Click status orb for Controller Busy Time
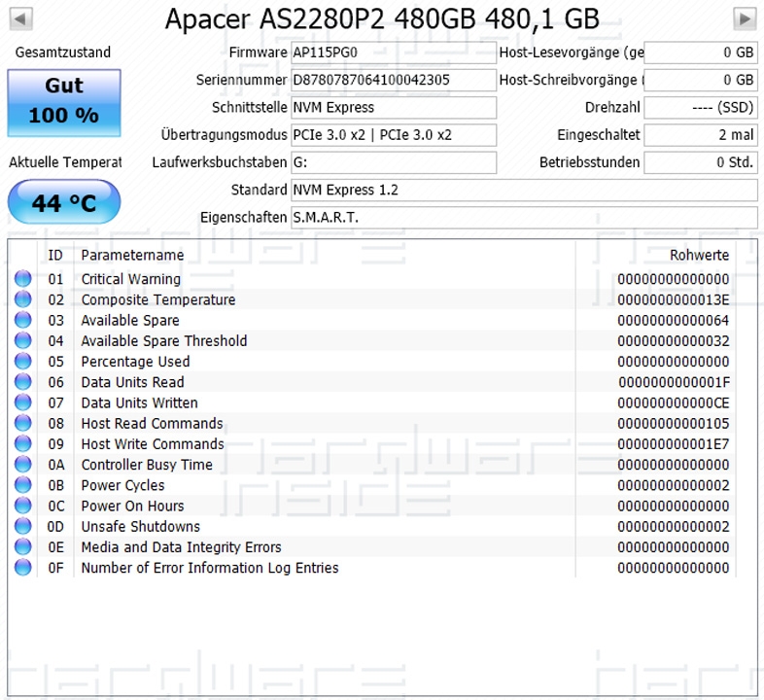Viewport: 764px width, 700px height. pos(23,464)
